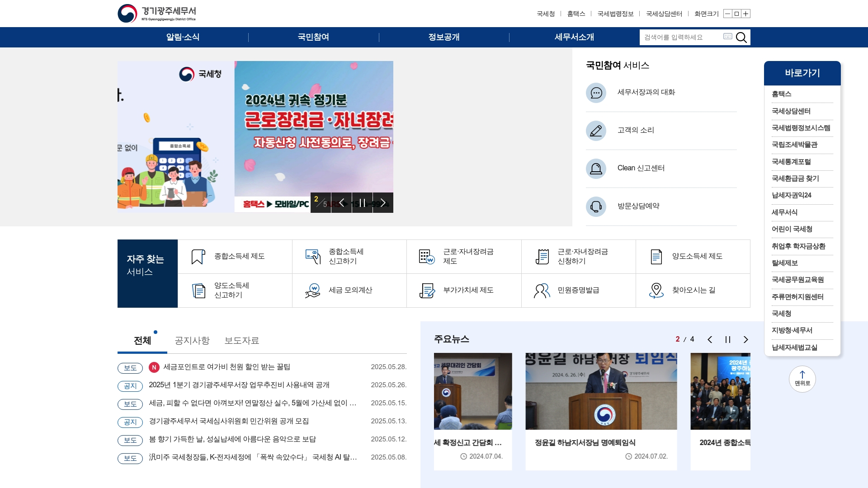Click the 홈택스 top link
Screen dimensions: 868x488
pos(576,14)
